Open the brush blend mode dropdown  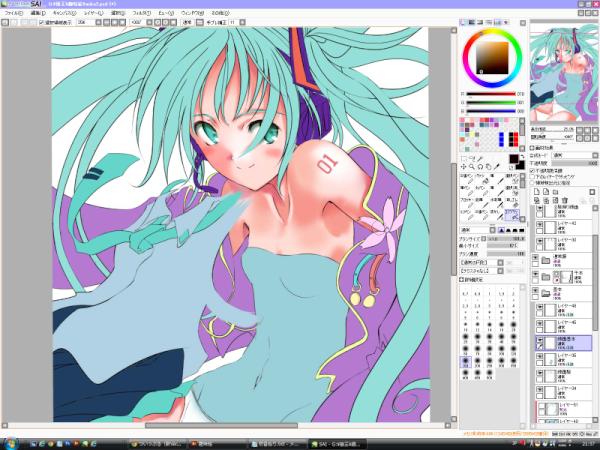[477, 230]
